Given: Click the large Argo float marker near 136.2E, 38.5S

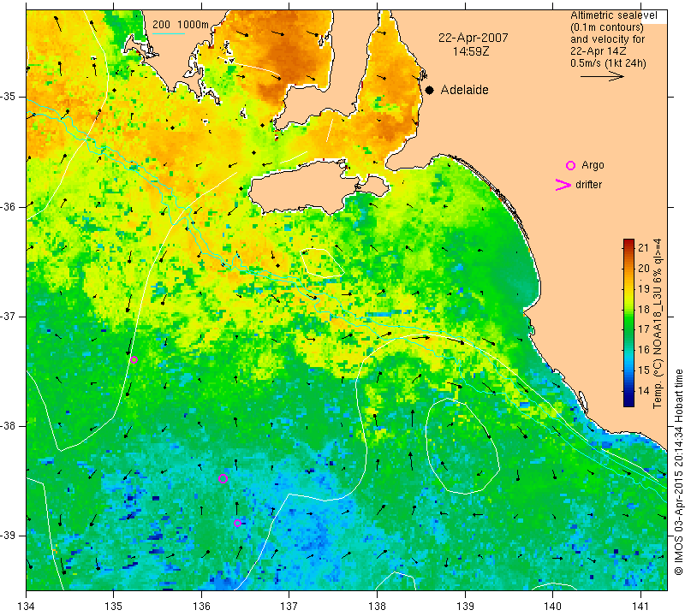Looking at the screenshot, I should tap(223, 478).
